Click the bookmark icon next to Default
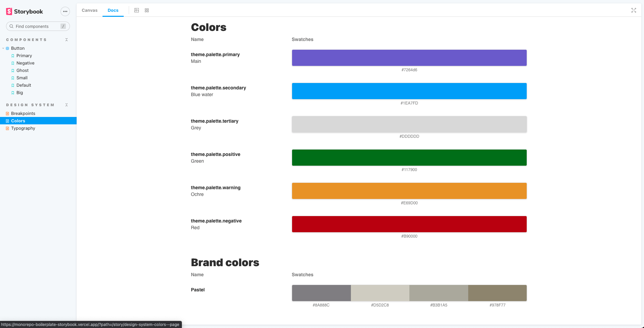This screenshot has width=644, height=328. tap(13, 85)
